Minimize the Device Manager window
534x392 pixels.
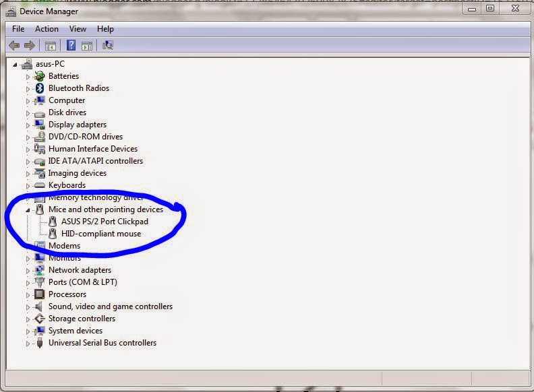click(472, 9)
